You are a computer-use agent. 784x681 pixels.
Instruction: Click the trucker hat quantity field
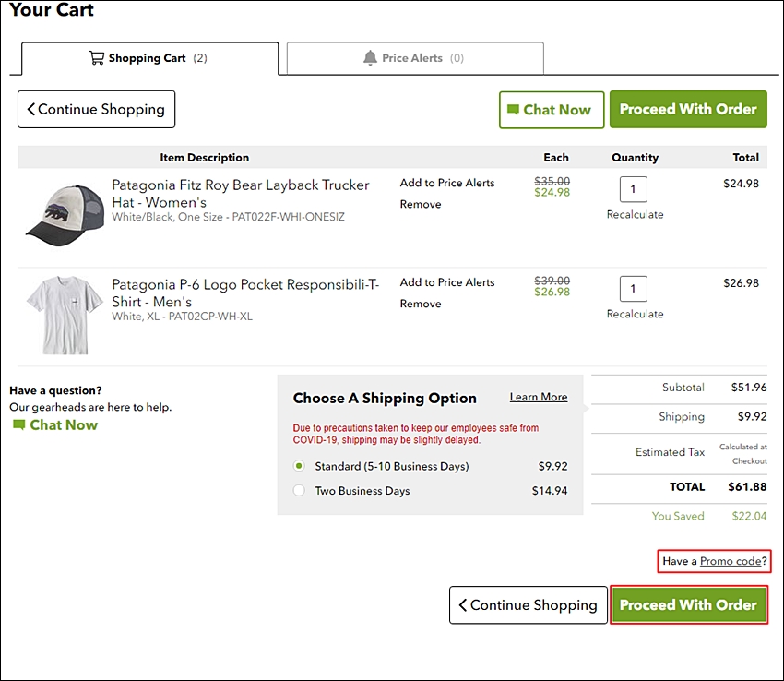click(634, 189)
